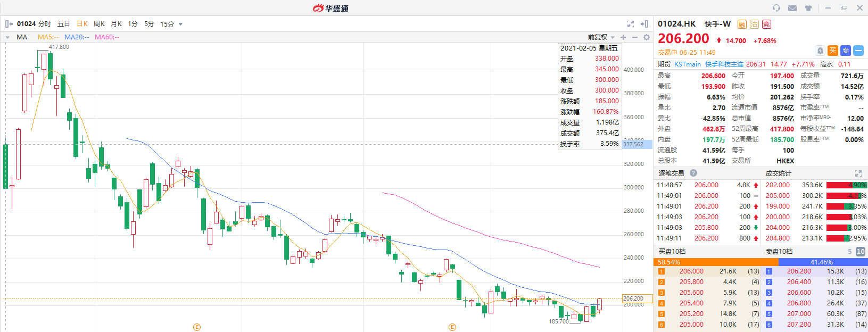This screenshot has height=332, width=868.
Task: Select bid level 6 price 205.000
Action: [x=691, y=325]
